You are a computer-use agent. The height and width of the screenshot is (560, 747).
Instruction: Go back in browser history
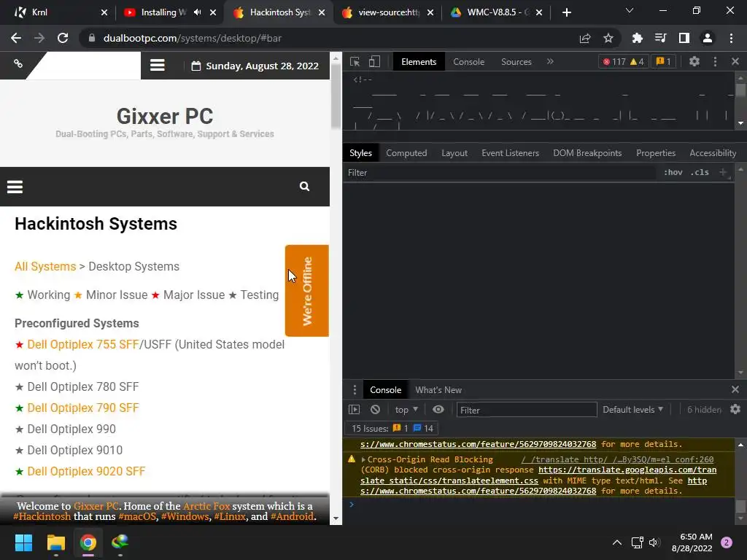16,38
